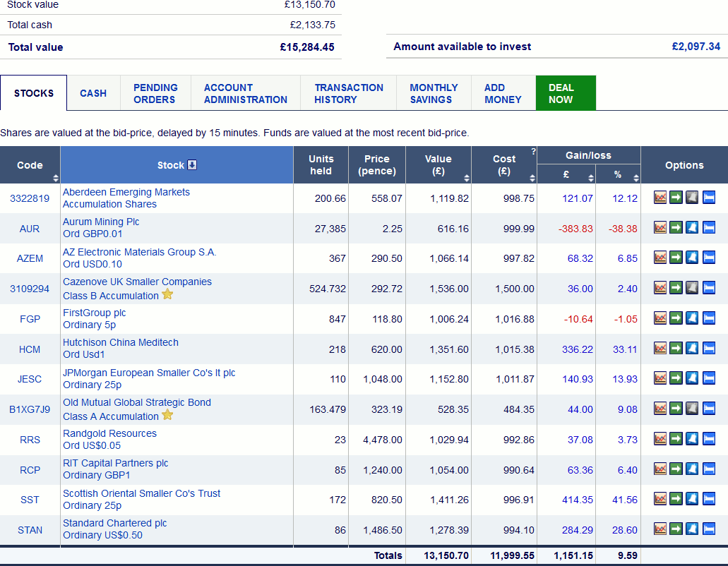Open the FirstGroup plc stock link
This screenshot has width=728, height=566.
(x=94, y=319)
